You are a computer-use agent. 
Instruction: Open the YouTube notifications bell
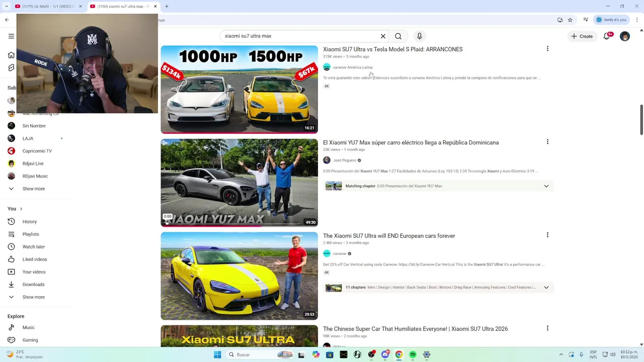tap(607, 36)
